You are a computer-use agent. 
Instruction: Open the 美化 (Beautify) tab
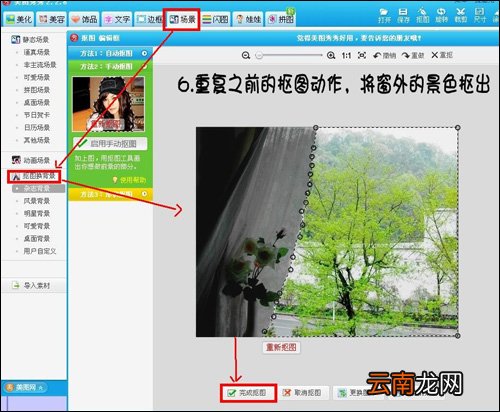tap(19, 19)
